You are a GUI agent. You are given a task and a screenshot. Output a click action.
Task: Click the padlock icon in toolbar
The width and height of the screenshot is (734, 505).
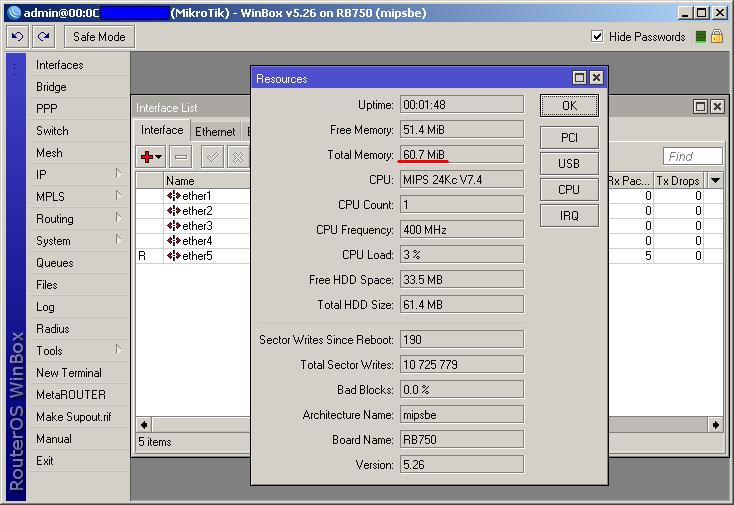[x=717, y=36]
